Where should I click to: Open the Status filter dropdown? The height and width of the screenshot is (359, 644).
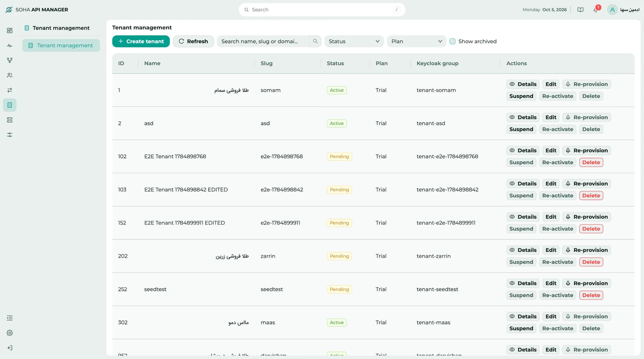click(354, 41)
